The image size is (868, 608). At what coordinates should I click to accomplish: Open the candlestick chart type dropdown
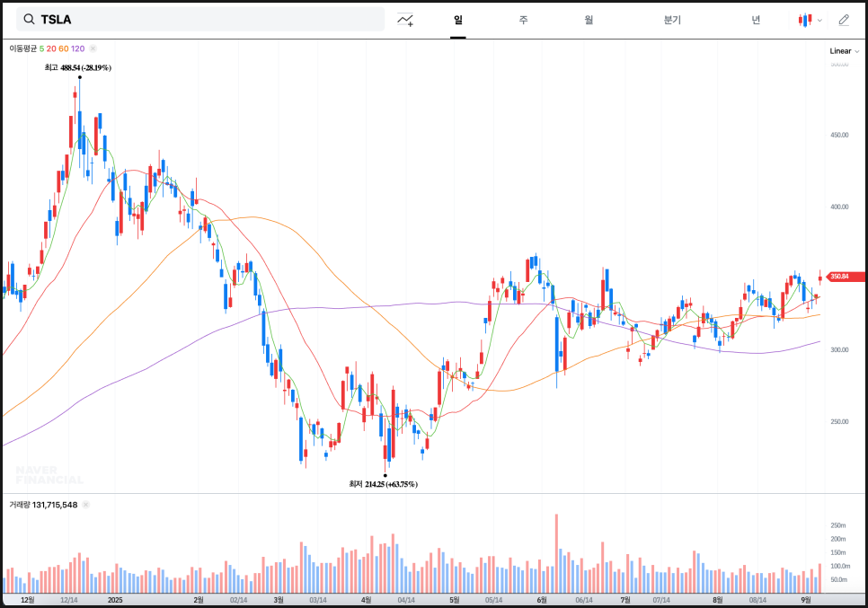(x=810, y=20)
